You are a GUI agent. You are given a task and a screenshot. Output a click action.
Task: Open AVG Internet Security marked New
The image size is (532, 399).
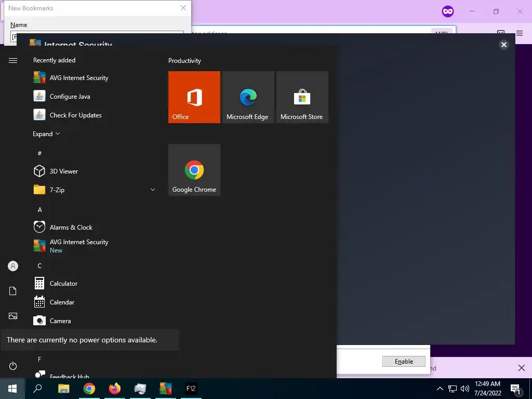71,246
